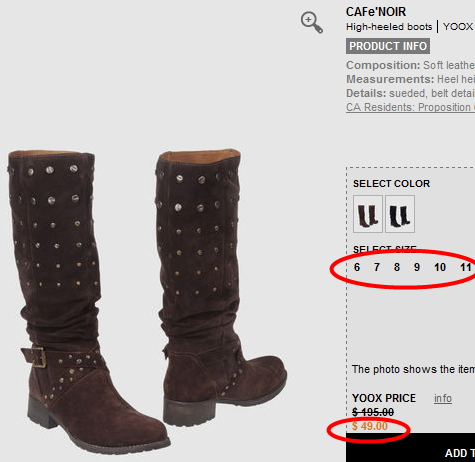The width and height of the screenshot is (475, 462).
Task: Click the YOOX link beside High-heeled boots
Action: [x=458, y=27]
